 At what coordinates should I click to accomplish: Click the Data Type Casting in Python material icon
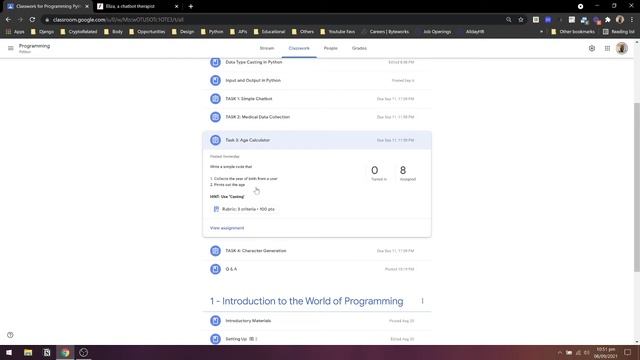[215, 62]
